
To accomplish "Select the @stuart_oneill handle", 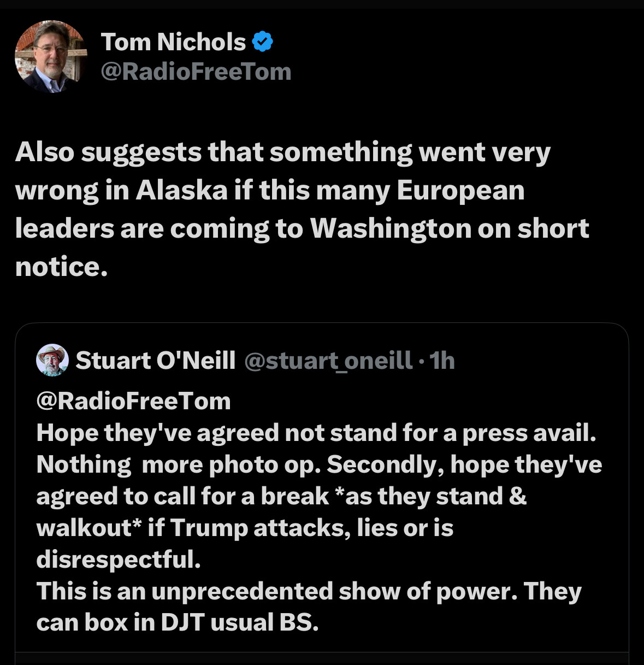I will (x=328, y=361).
